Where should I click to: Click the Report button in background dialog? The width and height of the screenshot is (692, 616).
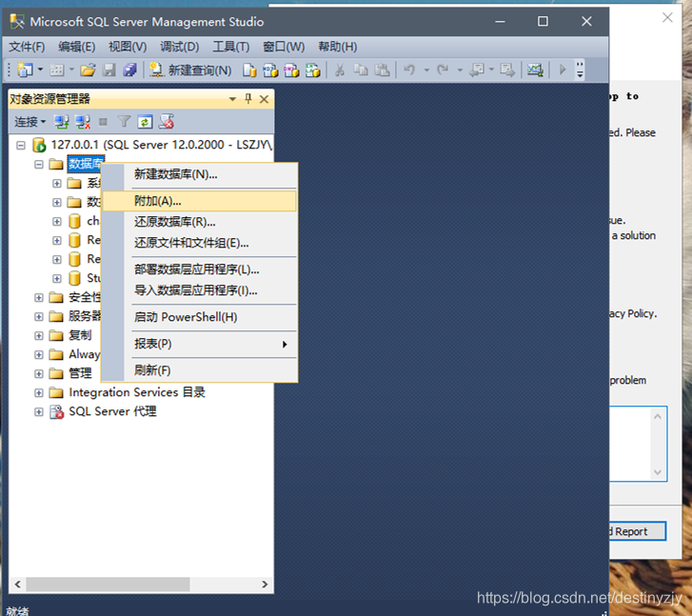point(638,531)
